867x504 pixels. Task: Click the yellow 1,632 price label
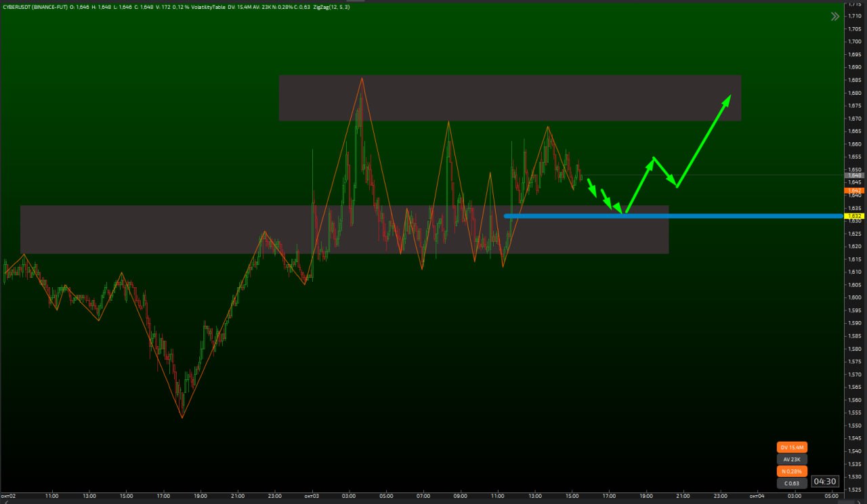(x=853, y=216)
